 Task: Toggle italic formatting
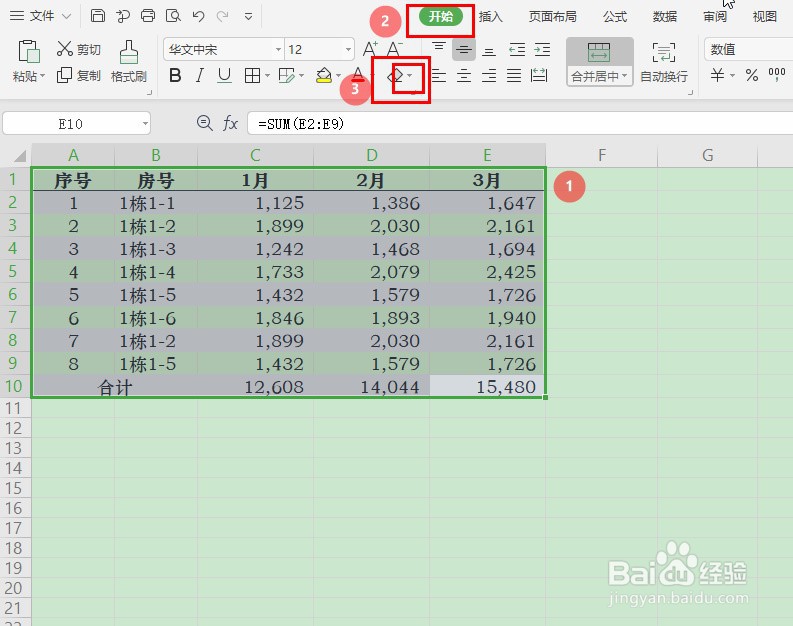tap(200, 75)
